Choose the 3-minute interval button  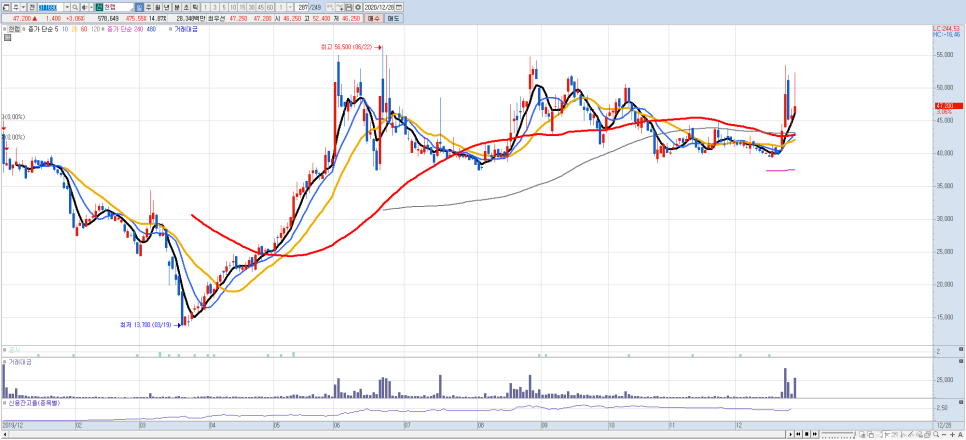[215, 7]
